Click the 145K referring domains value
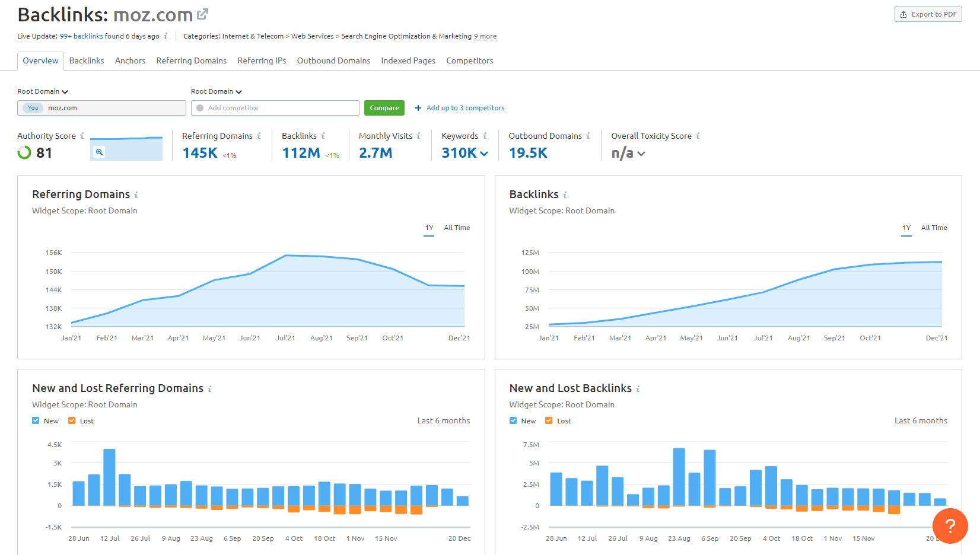This screenshot has width=980, height=555. (x=200, y=153)
